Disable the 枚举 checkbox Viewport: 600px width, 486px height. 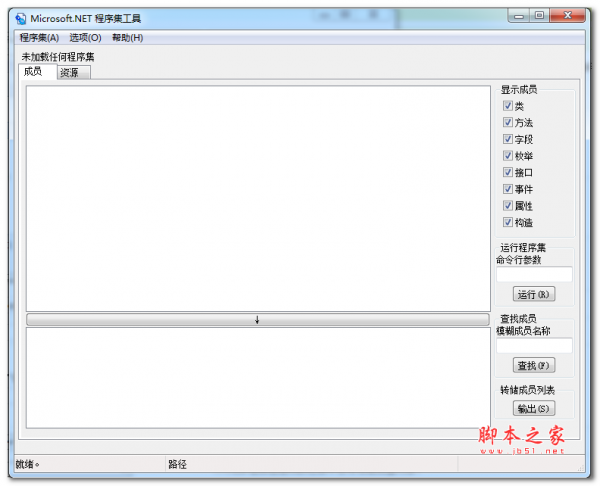click(508, 156)
